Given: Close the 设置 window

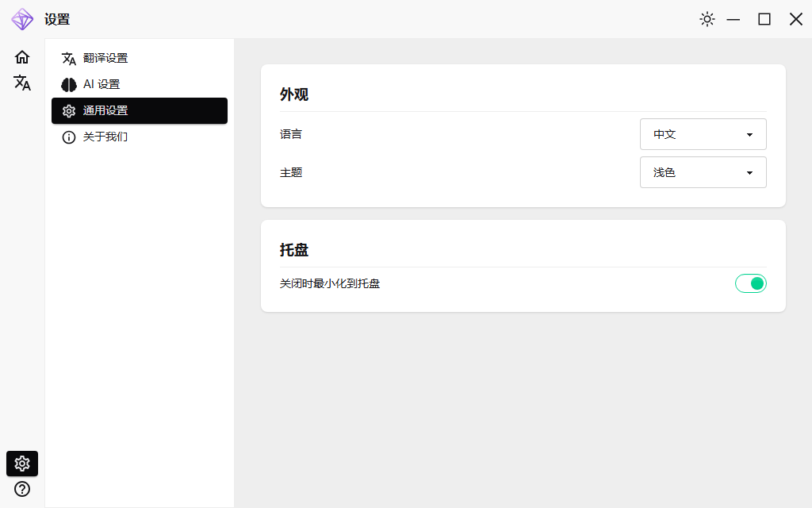Looking at the screenshot, I should pyautogui.click(x=795, y=19).
